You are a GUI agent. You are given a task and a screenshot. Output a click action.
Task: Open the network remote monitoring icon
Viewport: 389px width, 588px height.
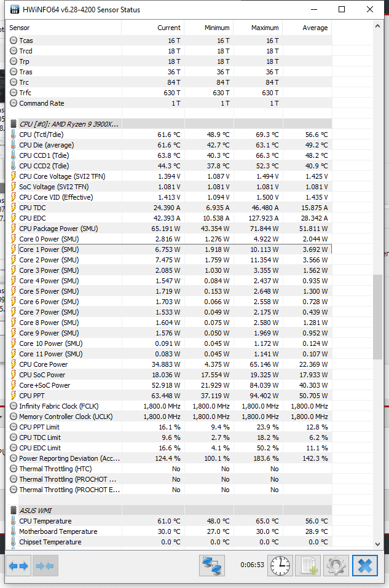tap(212, 565)
